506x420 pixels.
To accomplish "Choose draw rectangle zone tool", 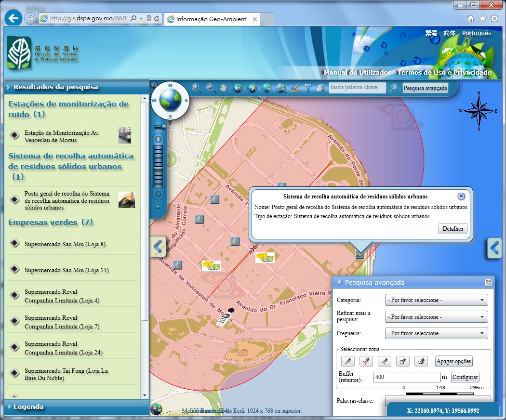I will tap(402, 361).
